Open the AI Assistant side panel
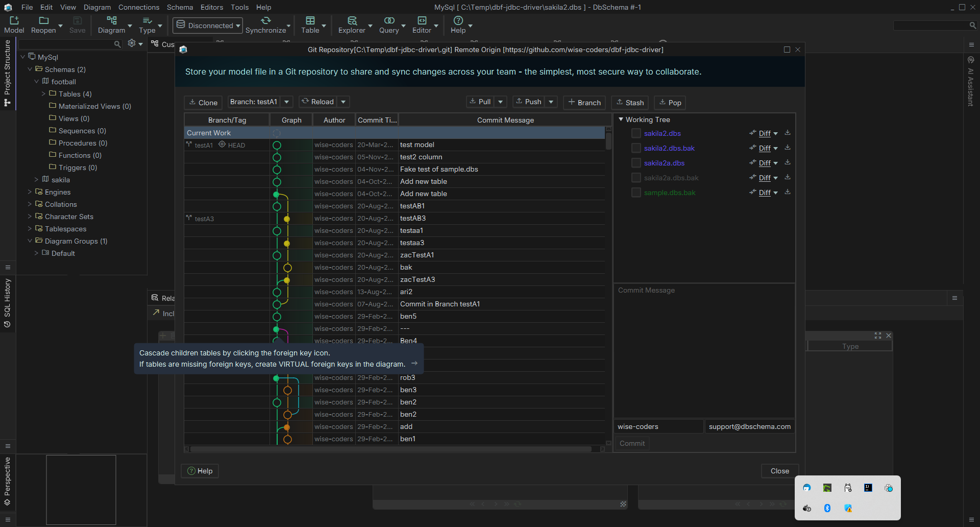The height and width of the screenshot is (527, 980). (x=971, y=82)
